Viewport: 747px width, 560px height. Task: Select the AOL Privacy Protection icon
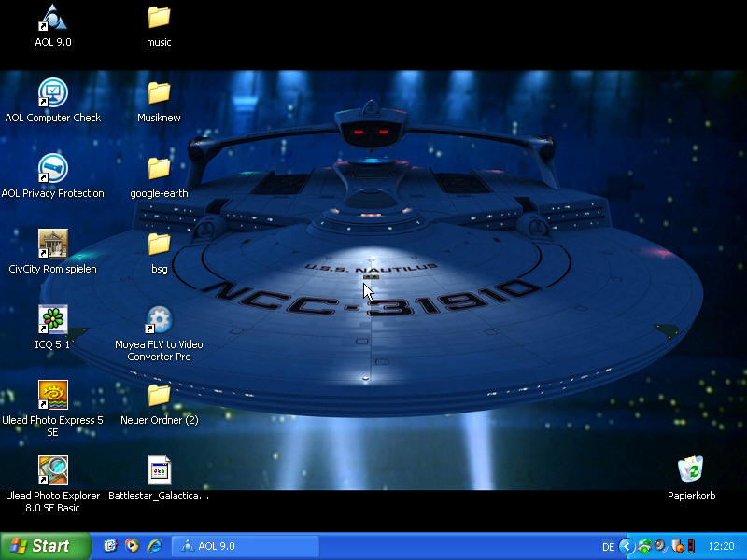[x=52, y=169]
